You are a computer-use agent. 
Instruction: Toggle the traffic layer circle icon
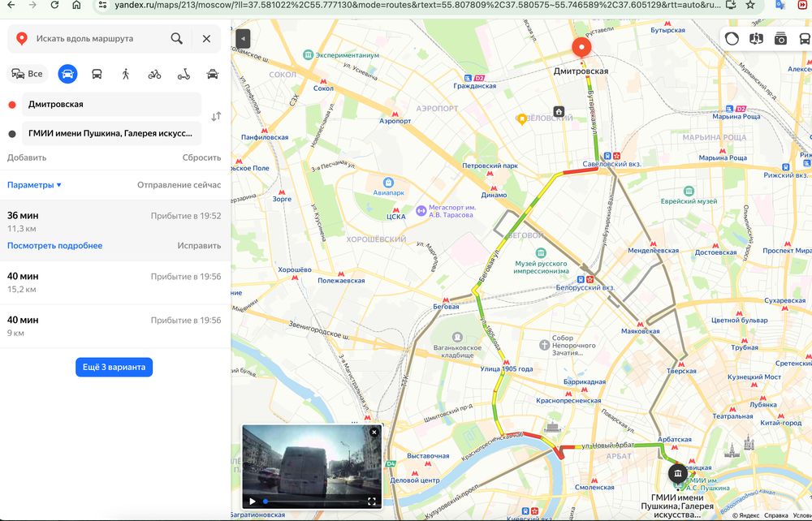coord(732,39)
